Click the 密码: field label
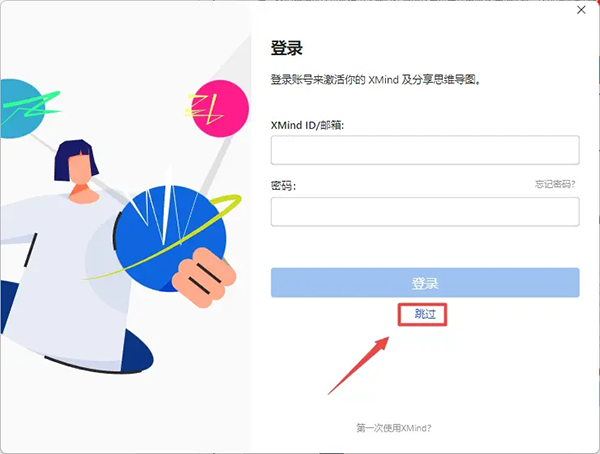The height and width of the screenshot is (454, 600). pyautogui.click(x=283, y=186)
